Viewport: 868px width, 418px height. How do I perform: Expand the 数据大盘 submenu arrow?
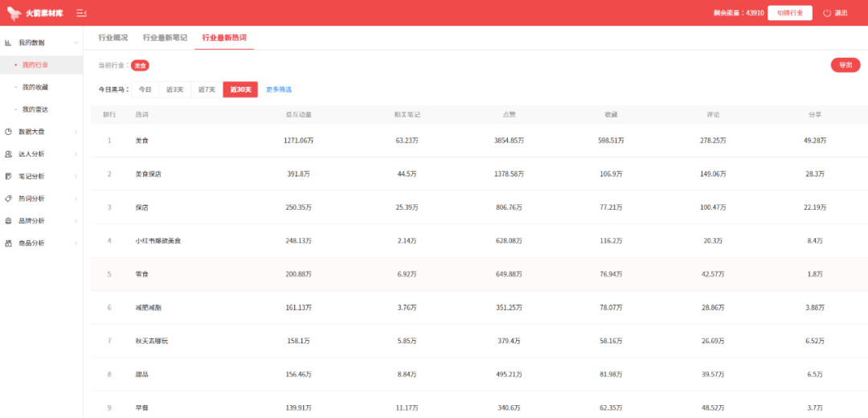point(76,132)
